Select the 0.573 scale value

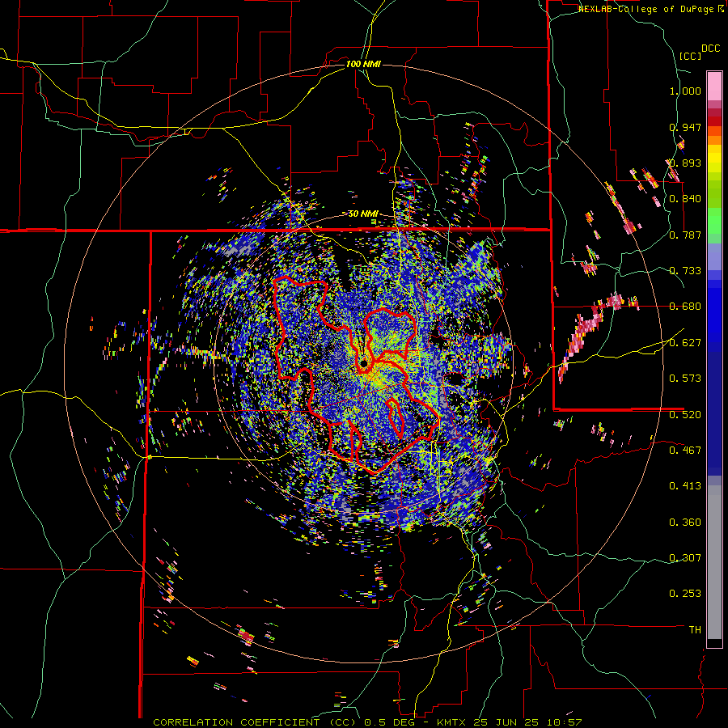685,379
